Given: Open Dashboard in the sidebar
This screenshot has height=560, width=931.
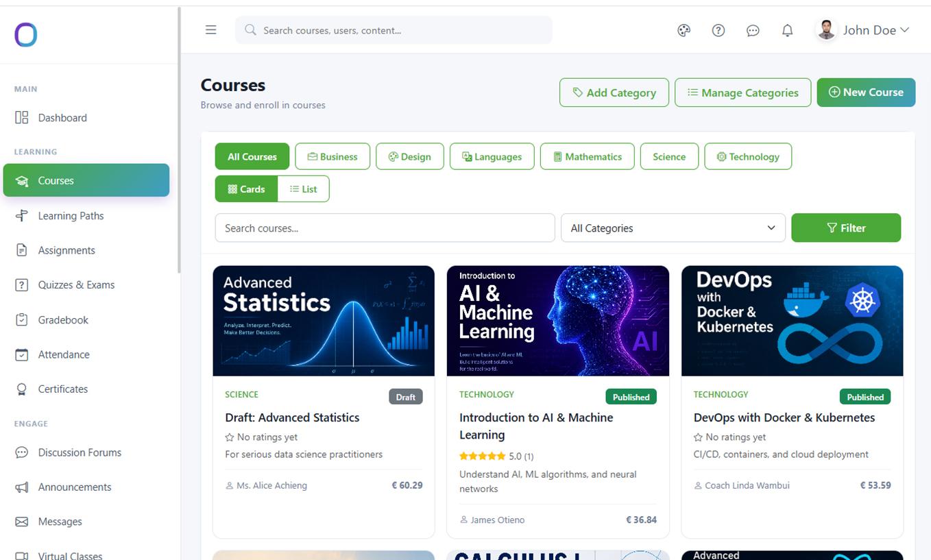Looking at the screenshot, I should [86, 118].
